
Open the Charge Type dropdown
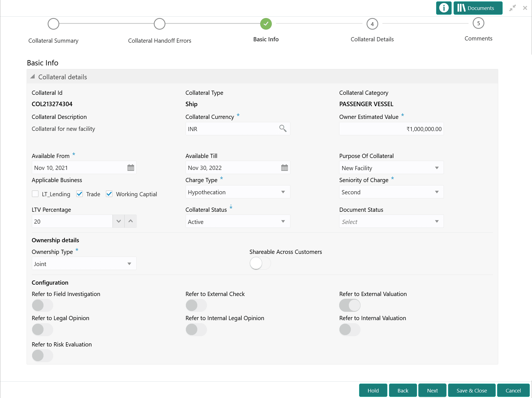tap(237, 192)
